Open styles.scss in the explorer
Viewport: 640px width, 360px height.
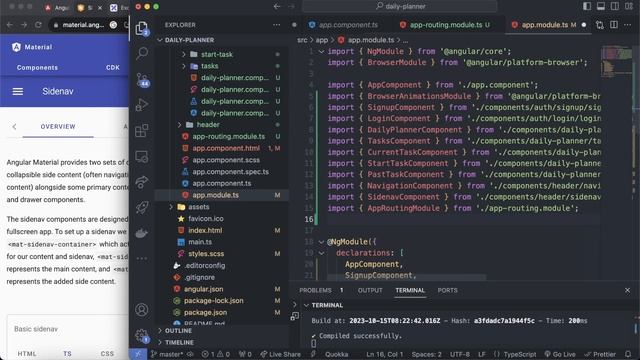point(206,254)
